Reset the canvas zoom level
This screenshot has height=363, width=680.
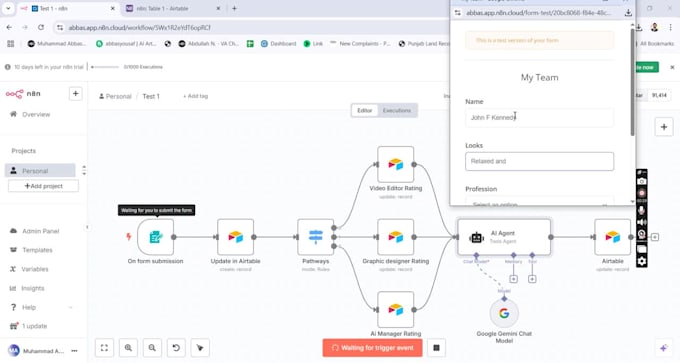176,347
